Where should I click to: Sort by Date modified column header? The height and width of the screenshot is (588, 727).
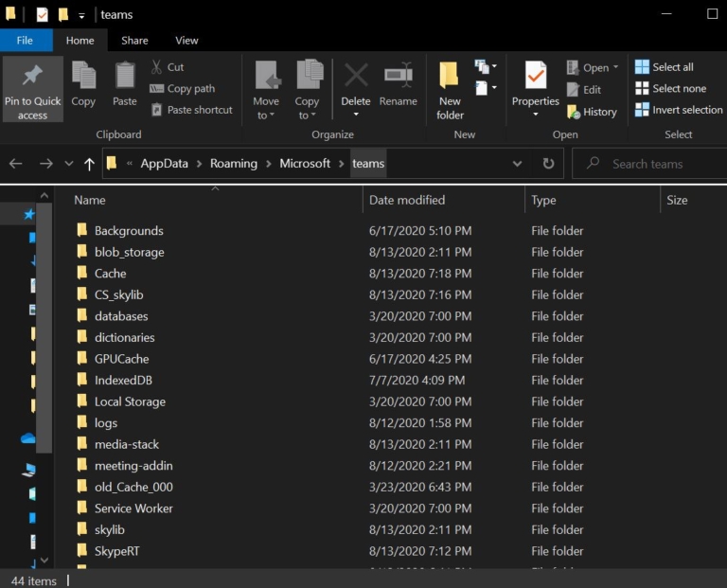point(407,200)
